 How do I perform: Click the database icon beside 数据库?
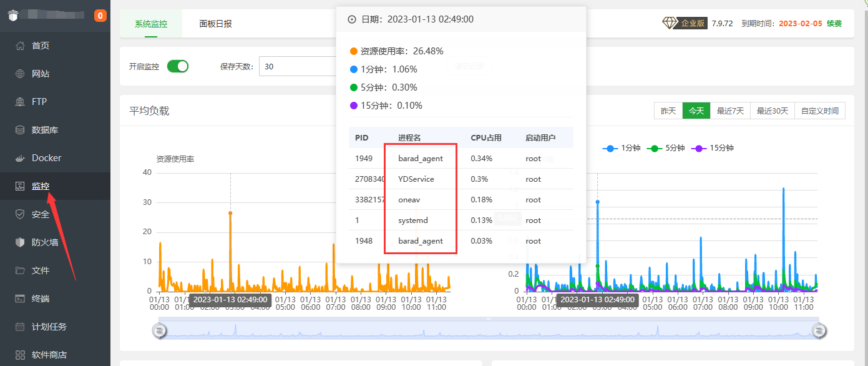pyautogui.click(x=20, y=130)
